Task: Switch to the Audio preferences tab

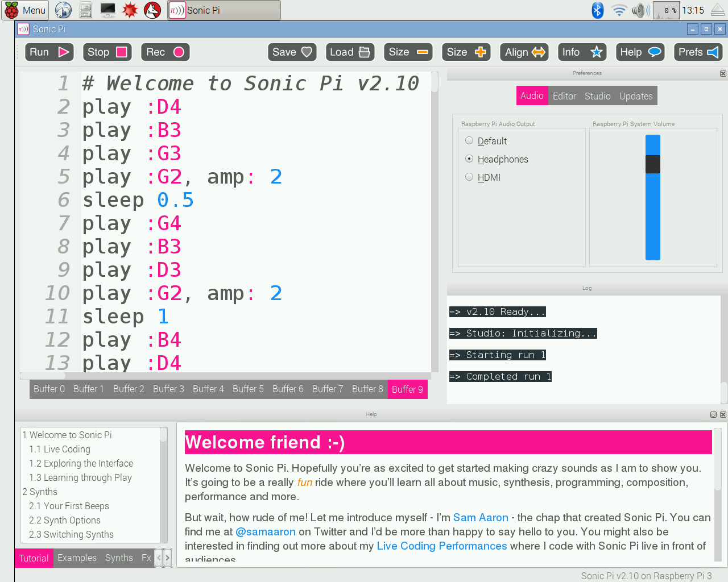Action: [x=532, y=95]
